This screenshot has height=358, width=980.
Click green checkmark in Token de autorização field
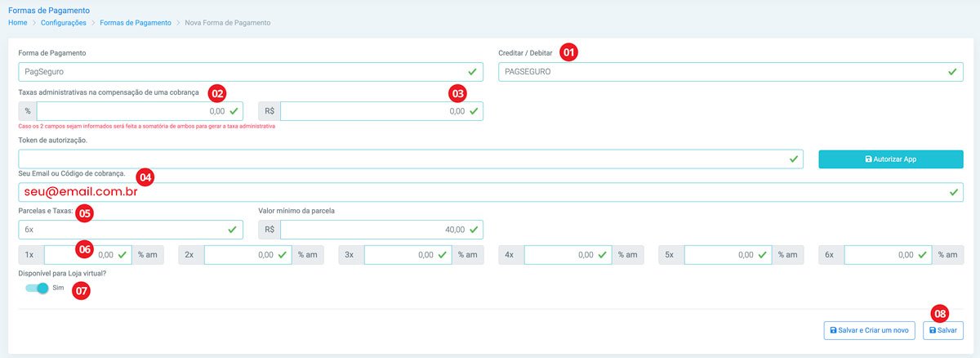point(794,159)
